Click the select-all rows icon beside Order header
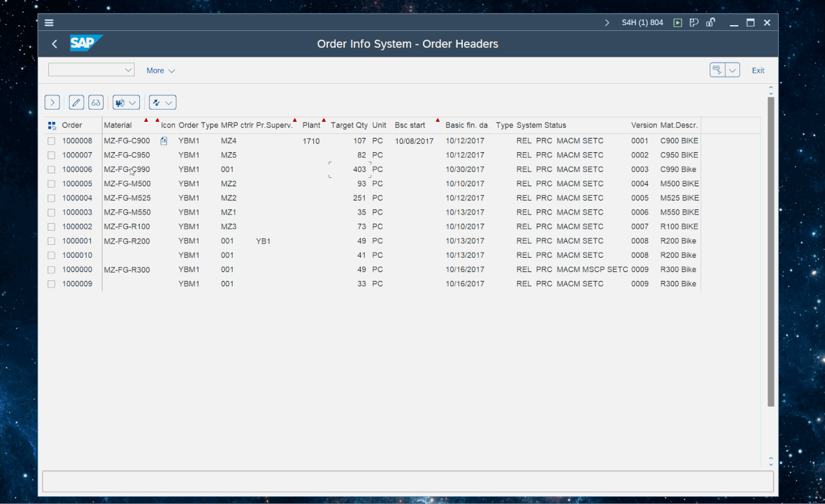Screen dimensions: 825x504 coord(52,126)
